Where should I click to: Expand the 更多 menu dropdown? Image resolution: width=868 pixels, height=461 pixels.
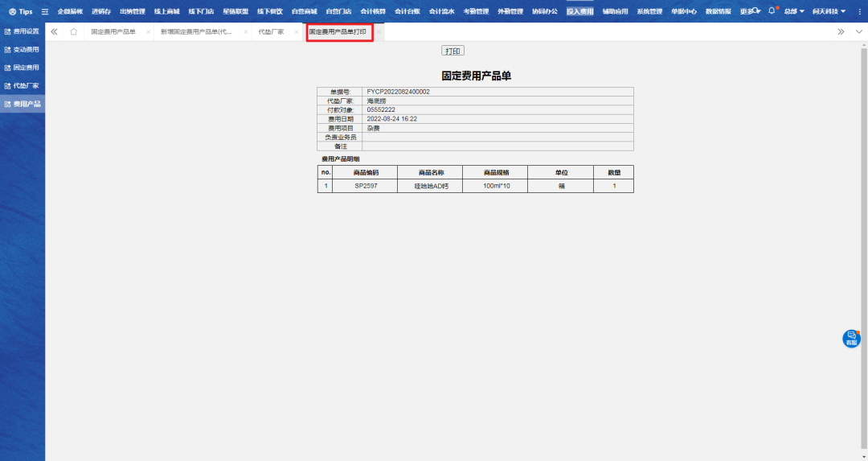click(x=750, y=11)
